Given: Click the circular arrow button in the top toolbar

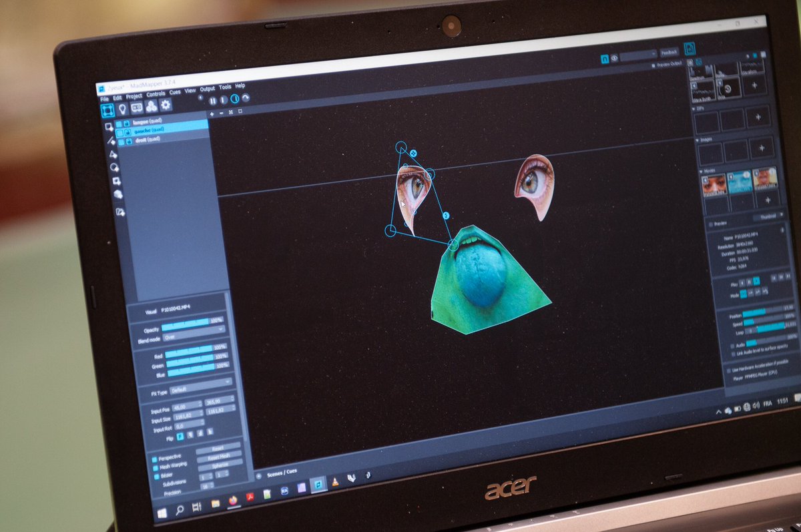Looking at the screenshot, I should (246, 98).
